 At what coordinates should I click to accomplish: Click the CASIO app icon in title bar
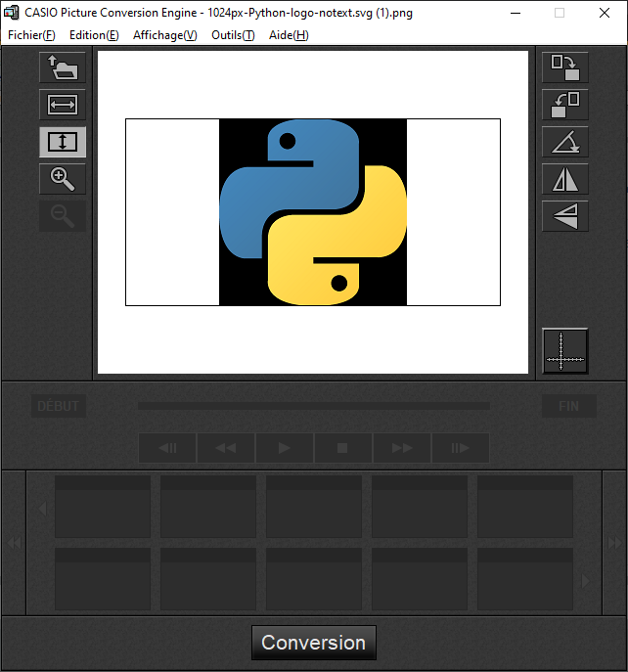click(12, 13)
